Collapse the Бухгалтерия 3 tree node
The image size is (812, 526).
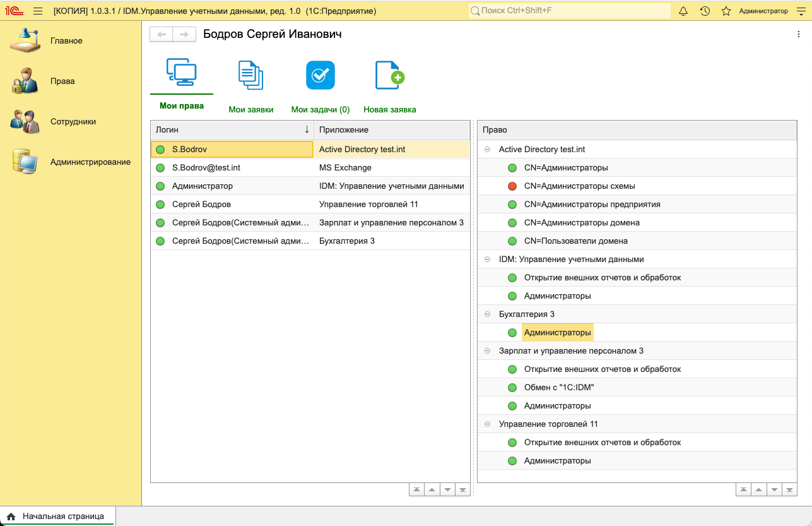pos(487,314)
